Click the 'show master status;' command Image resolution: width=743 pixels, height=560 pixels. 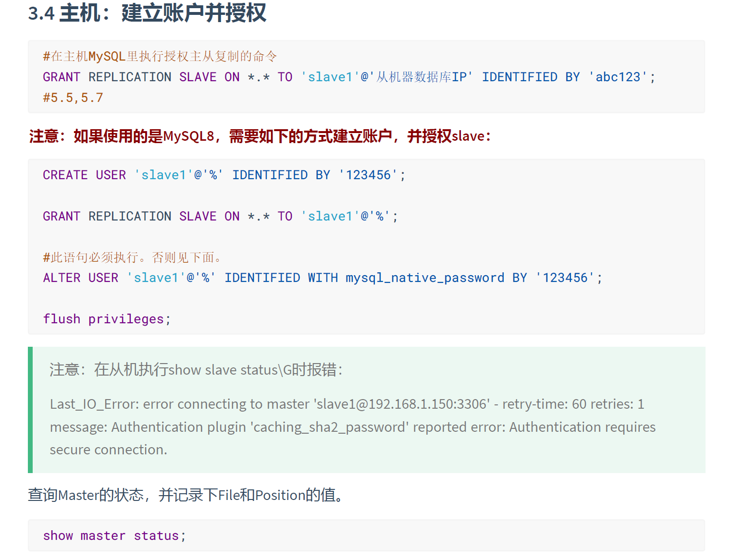tap(114, 536)
